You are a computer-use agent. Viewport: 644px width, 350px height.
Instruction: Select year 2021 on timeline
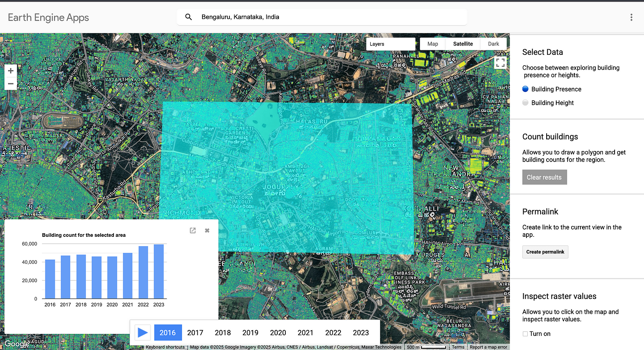click(x=305, y=333)
